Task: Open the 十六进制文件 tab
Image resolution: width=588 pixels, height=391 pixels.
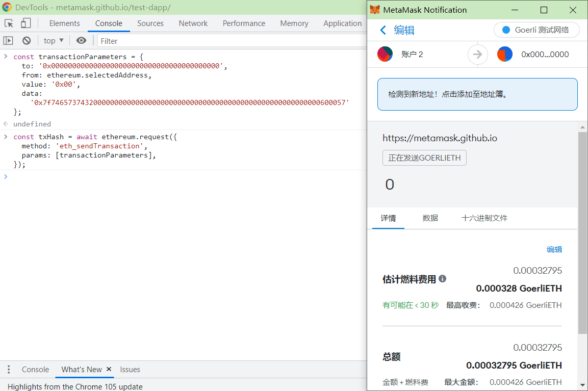Action: 484,218
